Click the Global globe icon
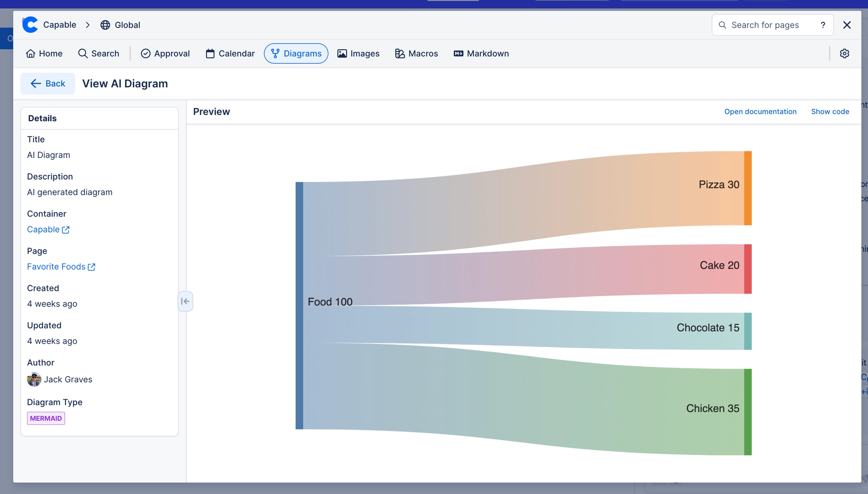Screen dimensions: 868x494 click(105, 25)
